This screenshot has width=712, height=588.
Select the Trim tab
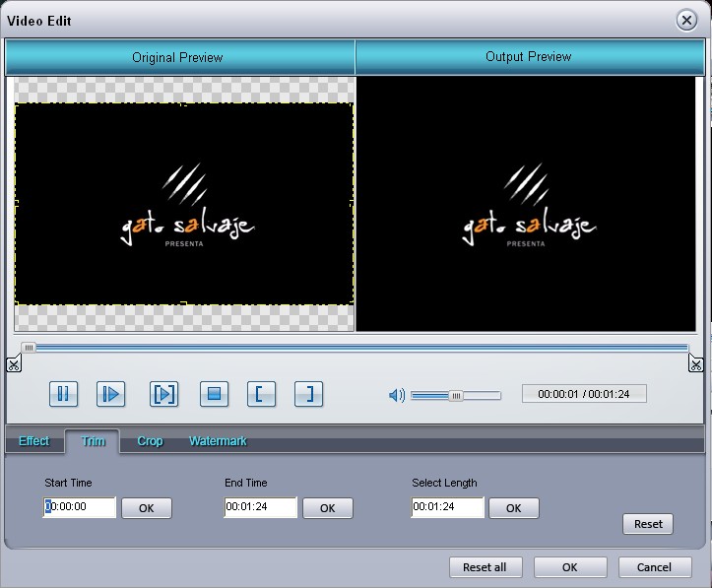[93, 441]
